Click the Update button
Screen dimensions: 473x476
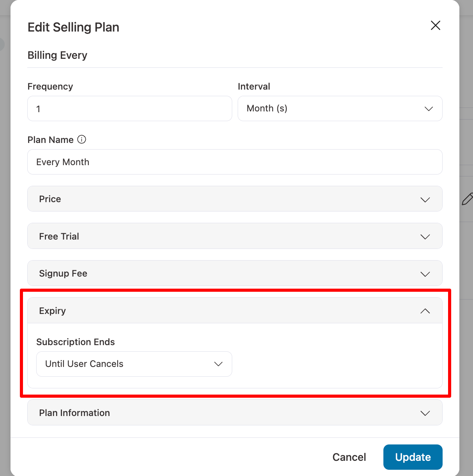(413, 457)
